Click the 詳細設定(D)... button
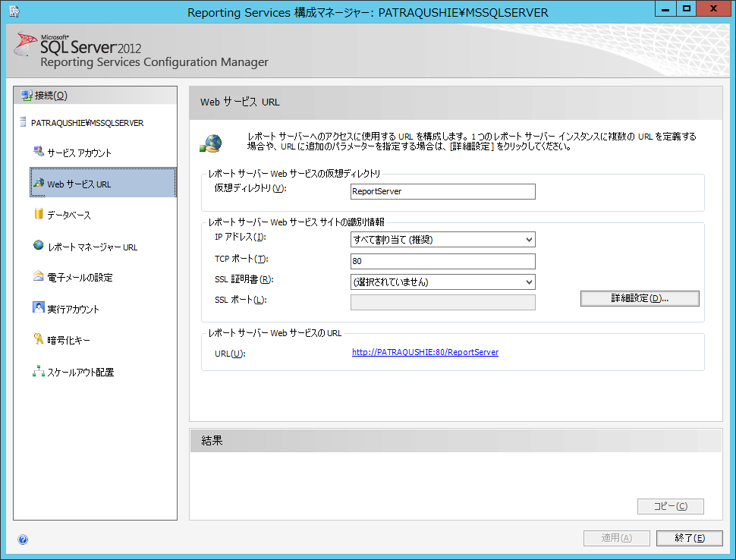Image resolution: width=736 pixels, height=560 pixels. coord(640,298)
